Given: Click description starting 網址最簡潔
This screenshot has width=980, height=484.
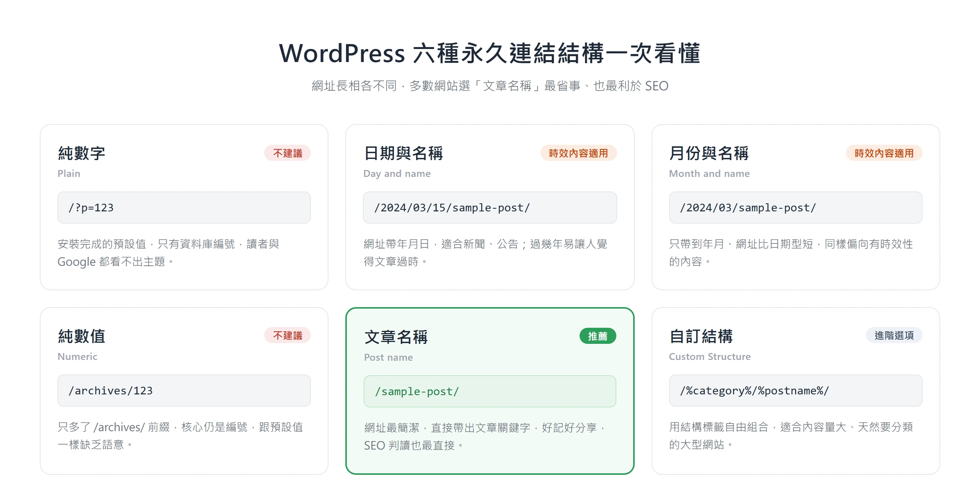Looking at the screenshot, I should (485, 437).
